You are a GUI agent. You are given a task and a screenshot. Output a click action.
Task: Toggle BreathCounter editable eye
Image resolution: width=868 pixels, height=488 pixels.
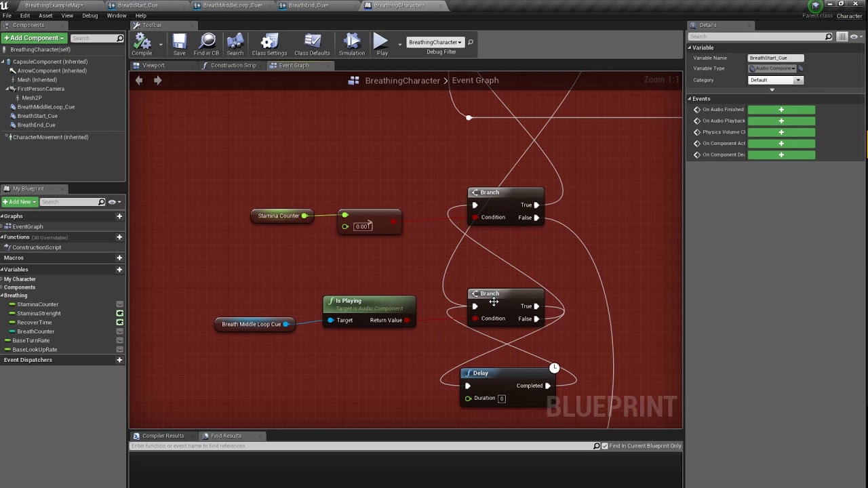120,331
